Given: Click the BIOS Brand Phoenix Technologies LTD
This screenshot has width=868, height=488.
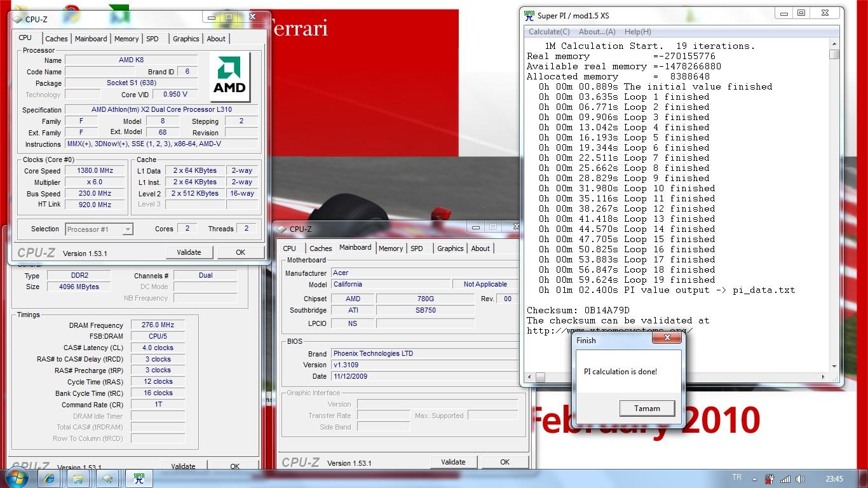Looking at the screenshot, I should pyautogui.click(x=424, y=354).
